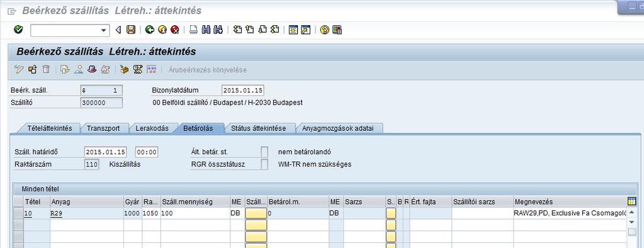Click the Customize Local Layout icon
Viewport: 644px width, 248px height.
click(337, 30)
